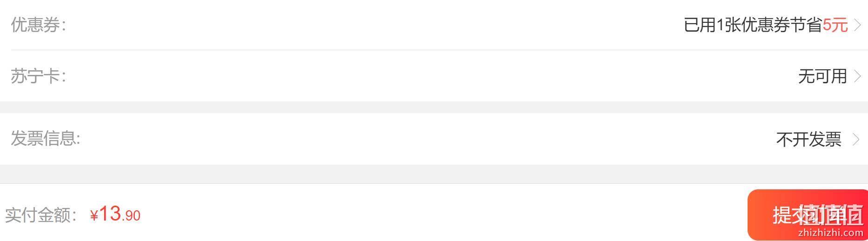Open the 已用1张优惠券节省 coupon detail text

click(x=753, y=25)
